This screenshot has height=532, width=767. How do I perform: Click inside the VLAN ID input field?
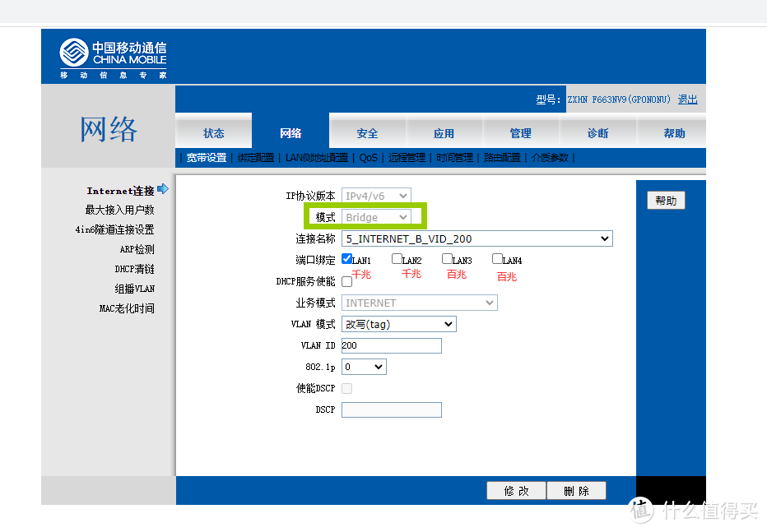point(391,345)
